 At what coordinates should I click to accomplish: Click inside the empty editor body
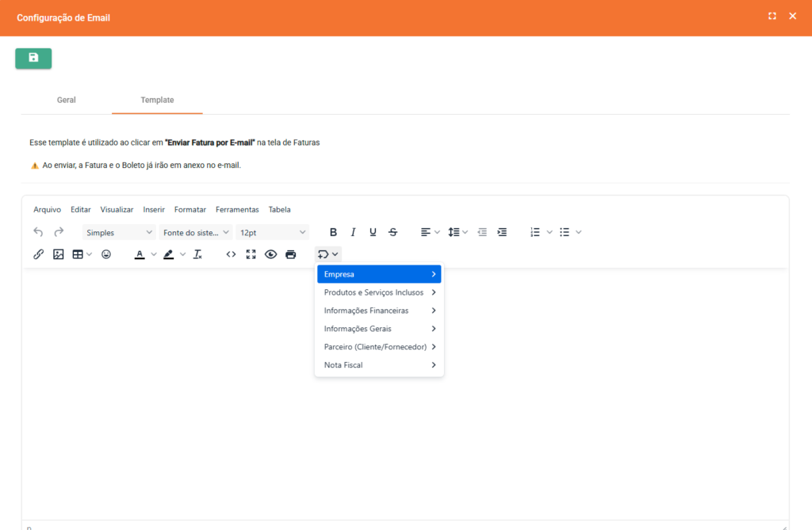(x=198, y=396)
